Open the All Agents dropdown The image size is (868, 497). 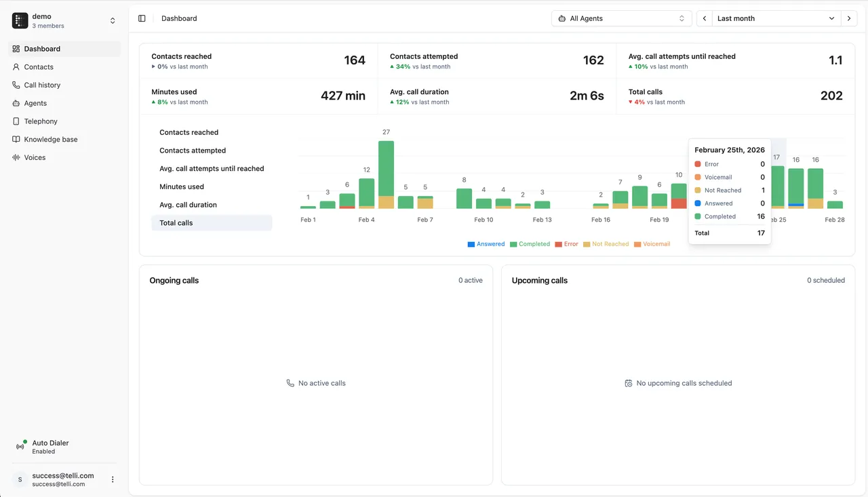[622, 18]
